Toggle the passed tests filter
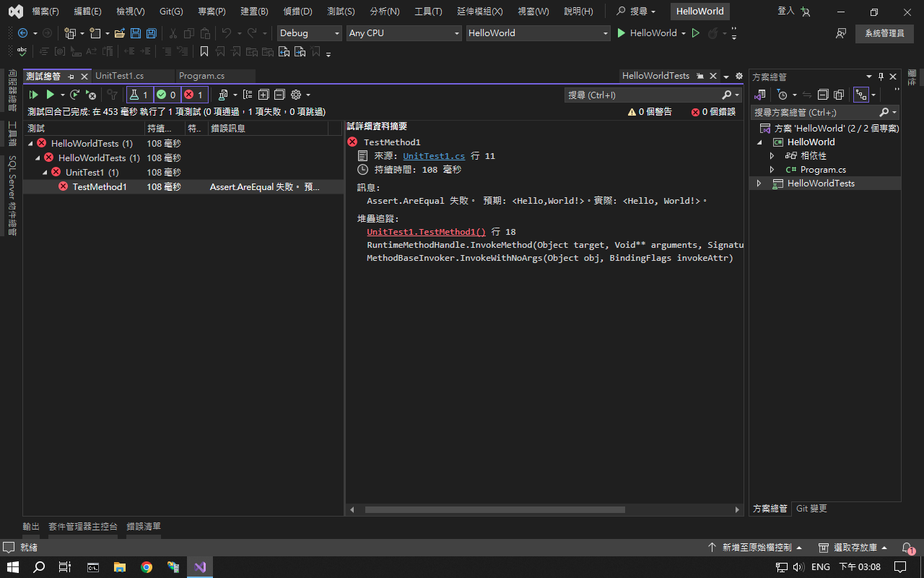The width and height of the screenshot is (924, 578). click(x=166, y=95)
